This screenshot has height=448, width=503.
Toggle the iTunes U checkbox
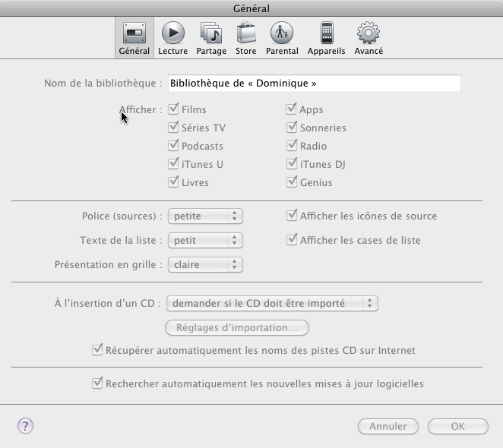coord(173,164)
